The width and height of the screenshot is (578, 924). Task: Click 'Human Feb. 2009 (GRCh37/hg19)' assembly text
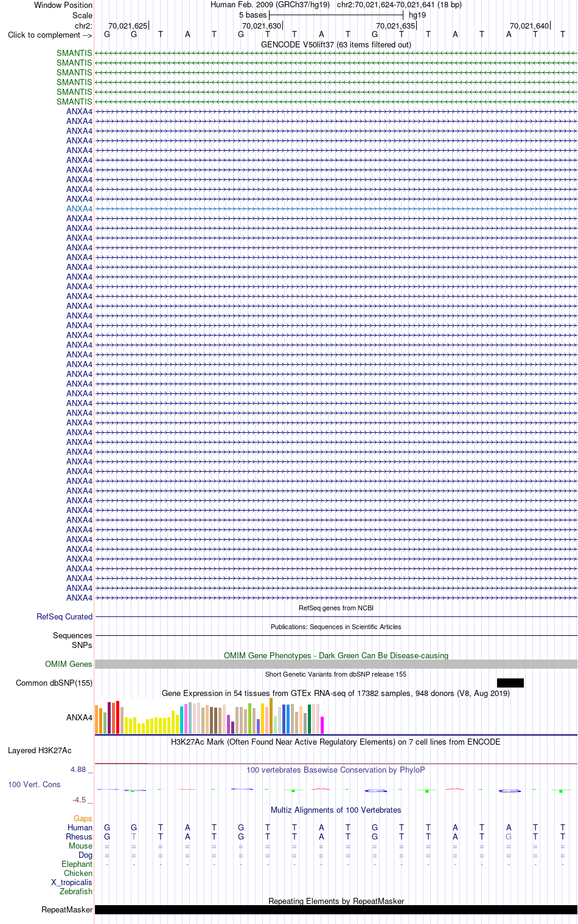click(x=270, y=5)
